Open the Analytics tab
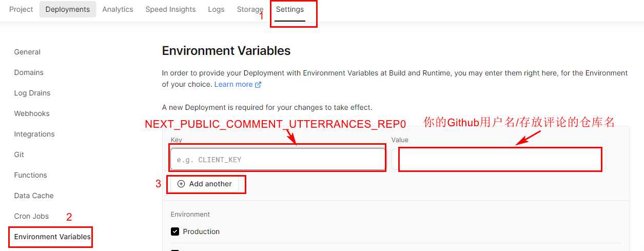The image size is (644, 251). [118, 9]
